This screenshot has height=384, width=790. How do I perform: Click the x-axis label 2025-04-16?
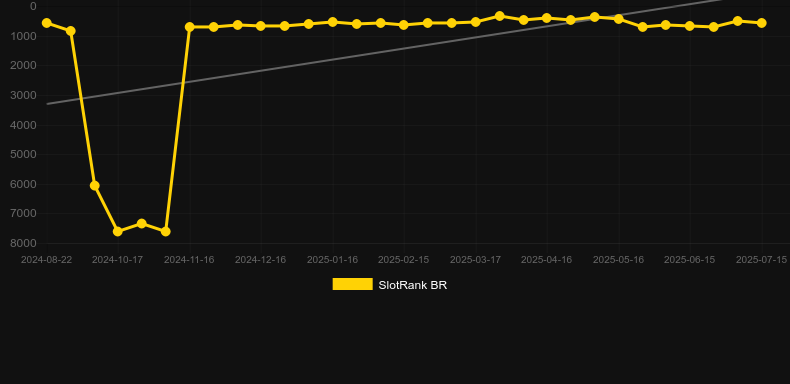coord(547,260)
